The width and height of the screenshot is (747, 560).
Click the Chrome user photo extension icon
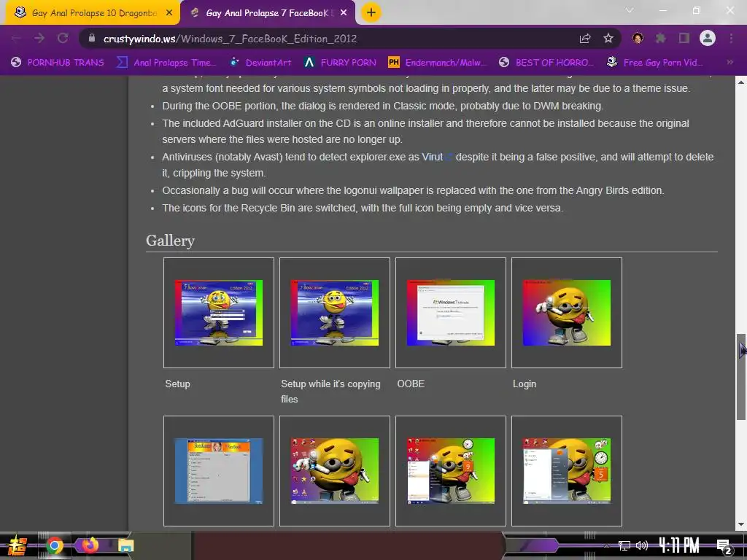(638, 38)
